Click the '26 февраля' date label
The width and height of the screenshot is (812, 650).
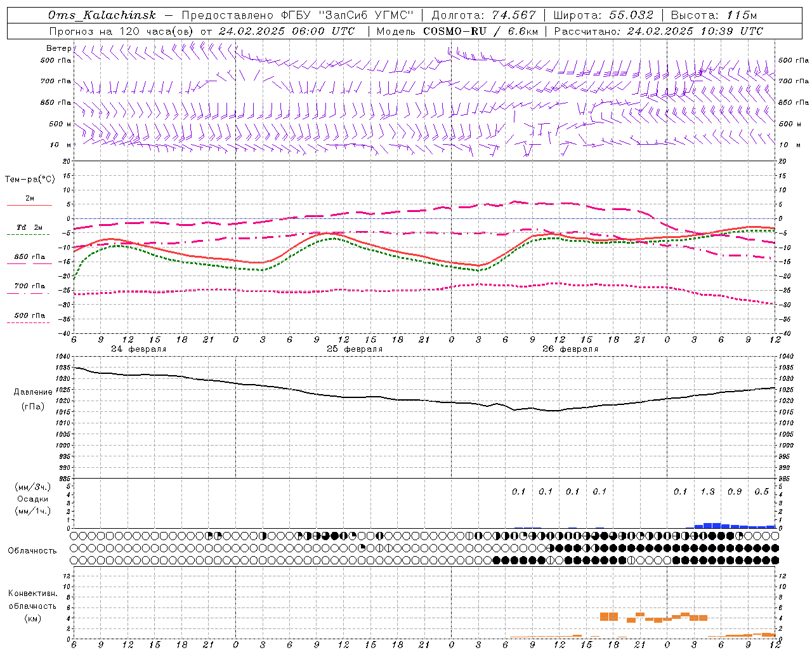(x=570, y=349)
